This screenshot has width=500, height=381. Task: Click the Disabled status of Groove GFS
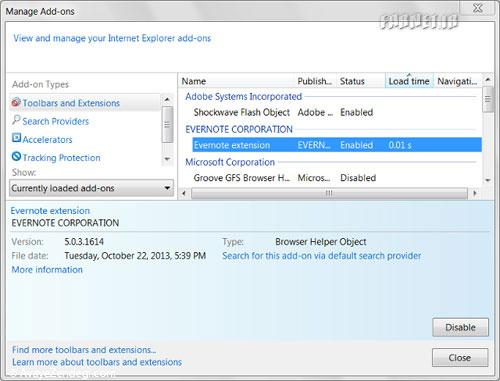click(x=358, y=178)
